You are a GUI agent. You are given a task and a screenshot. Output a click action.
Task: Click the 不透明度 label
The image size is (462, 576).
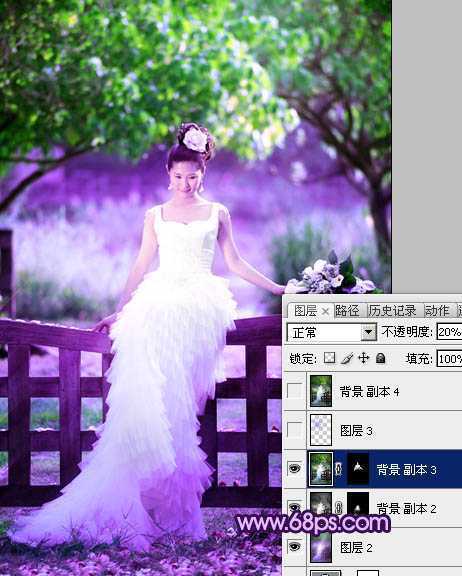(x=407, y=332)
